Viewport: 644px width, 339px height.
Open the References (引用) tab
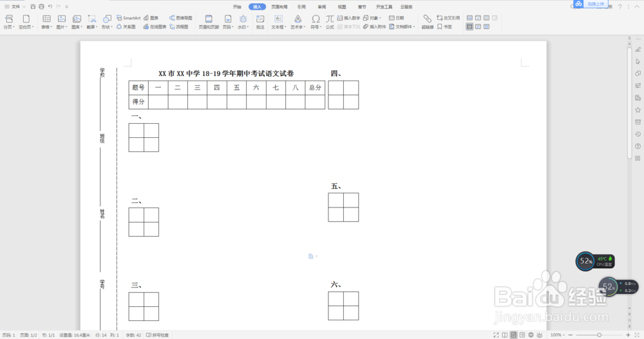[301, 6]
